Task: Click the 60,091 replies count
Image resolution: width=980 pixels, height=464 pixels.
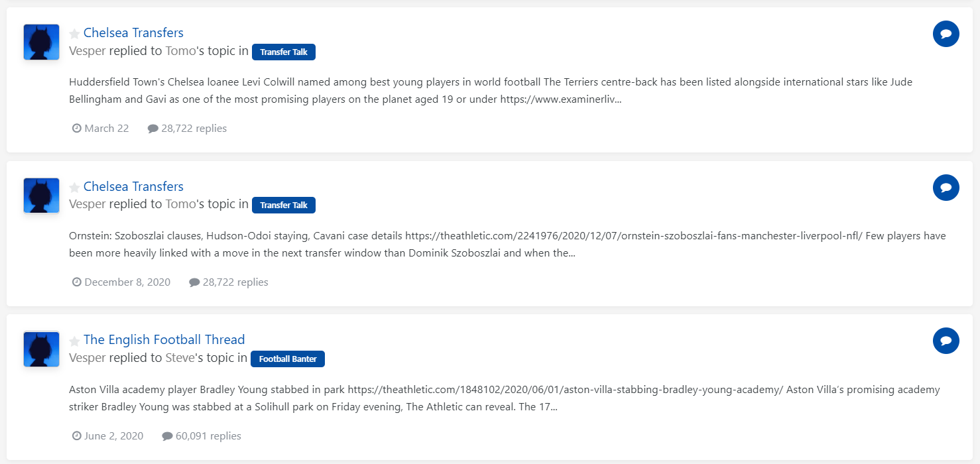Action: point(208,436)
